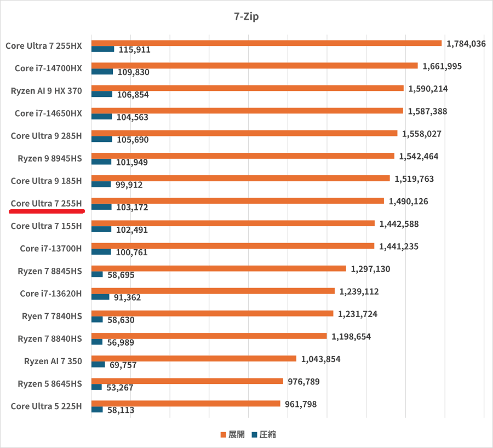
Task: Select the Core Ultra 7 255HX orange bar
Action: click(x=266, y=43)
